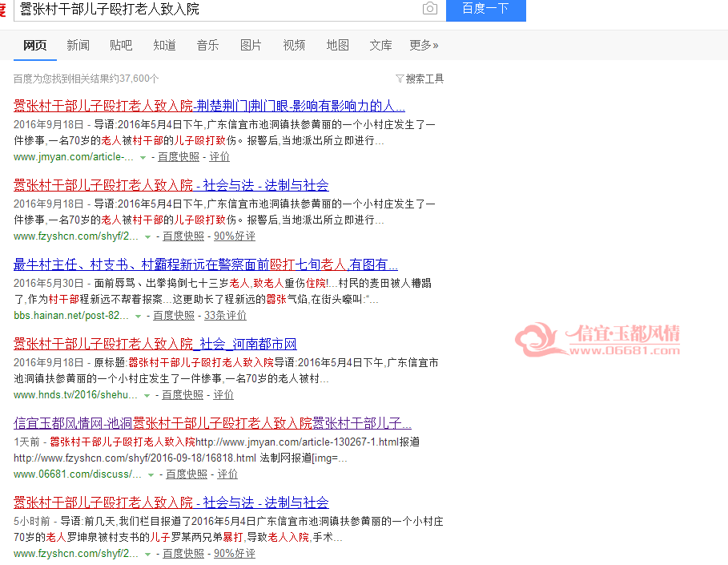This screenshot has height=565, width=728.
Task: Select the 网页 tab
Action: pyautogui.click(x=34, y=45)
